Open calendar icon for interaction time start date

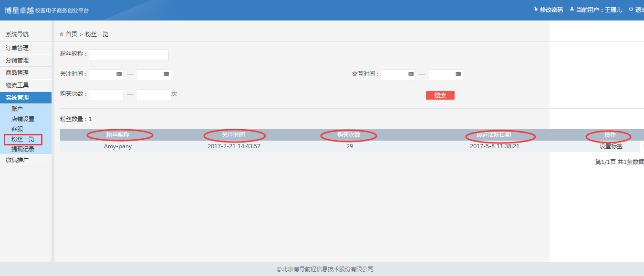(411, 74)
